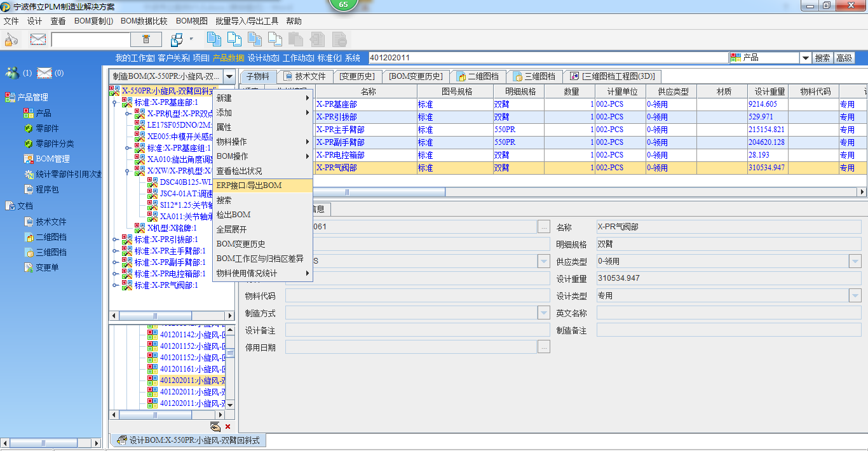Click the 搜索 search button
The image size is (868, 451).
[x=822, y=58]
